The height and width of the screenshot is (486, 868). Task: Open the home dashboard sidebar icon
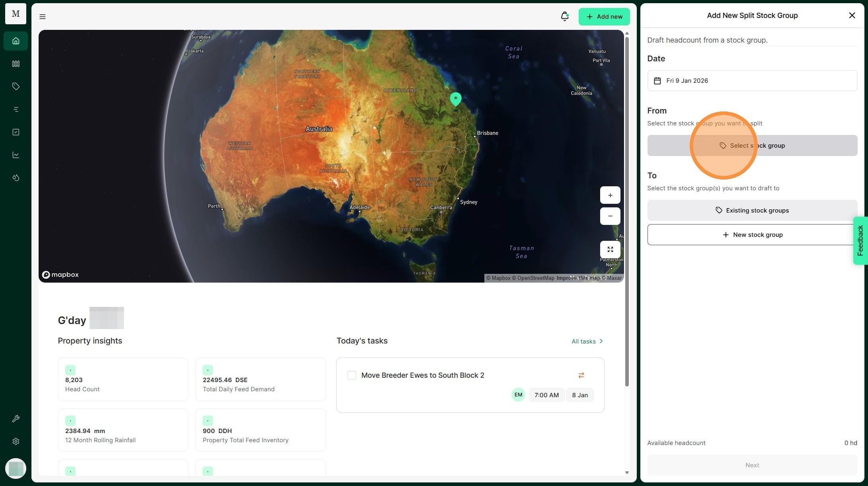click(16, 41)
